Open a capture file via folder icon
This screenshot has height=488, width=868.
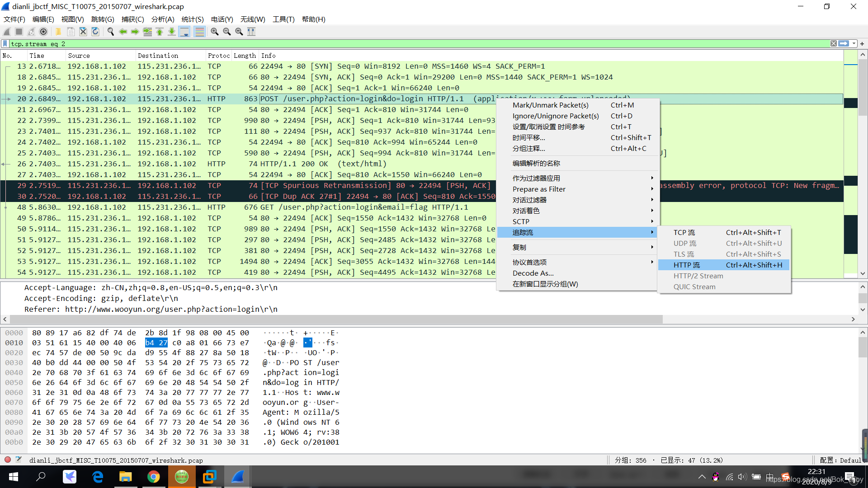58,32
